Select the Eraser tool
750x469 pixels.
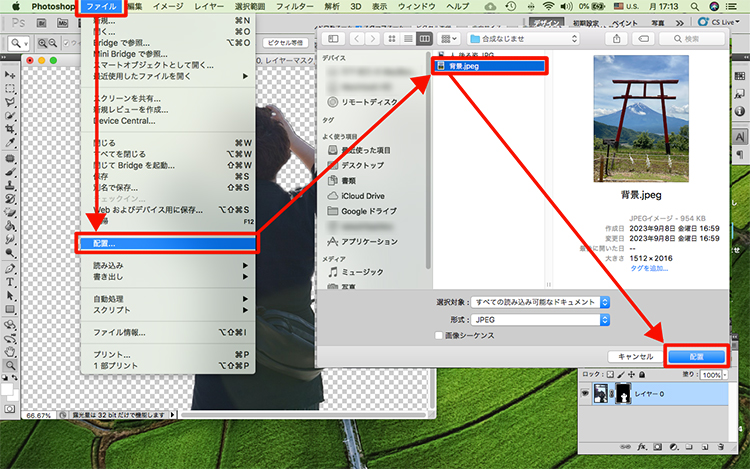coord(10,212)
